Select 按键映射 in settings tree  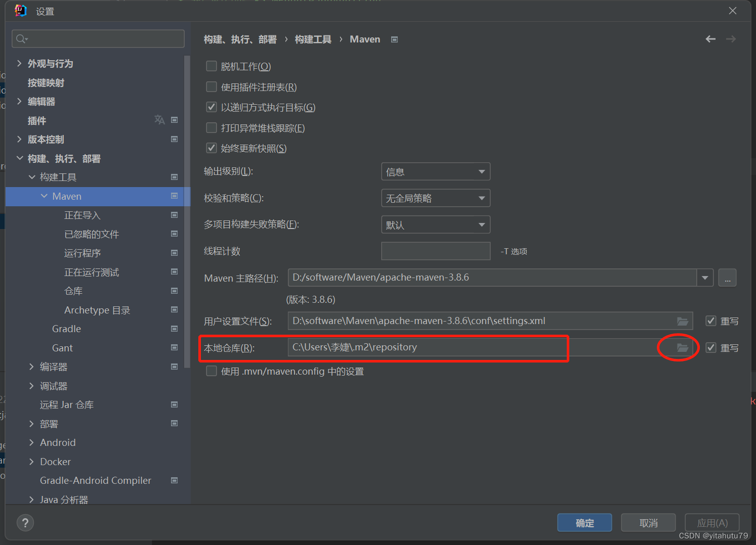click(46, 82)
